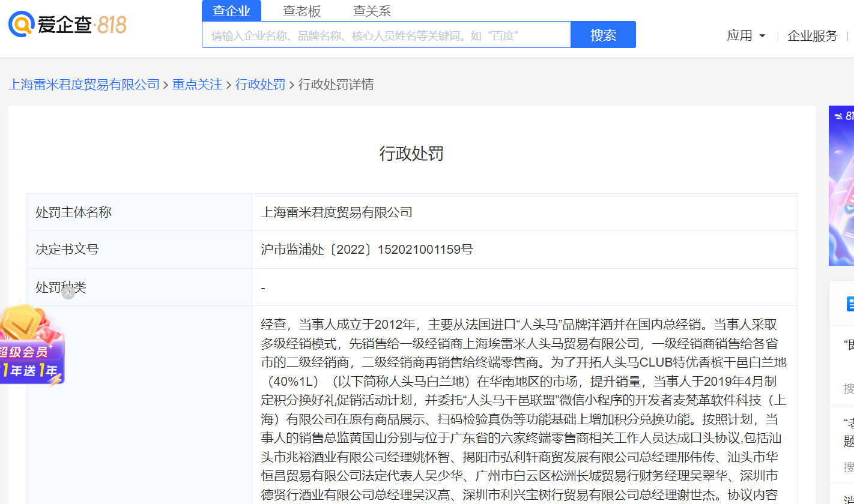Go to 重点关注 breadcrumb

[x=197, y=85]
